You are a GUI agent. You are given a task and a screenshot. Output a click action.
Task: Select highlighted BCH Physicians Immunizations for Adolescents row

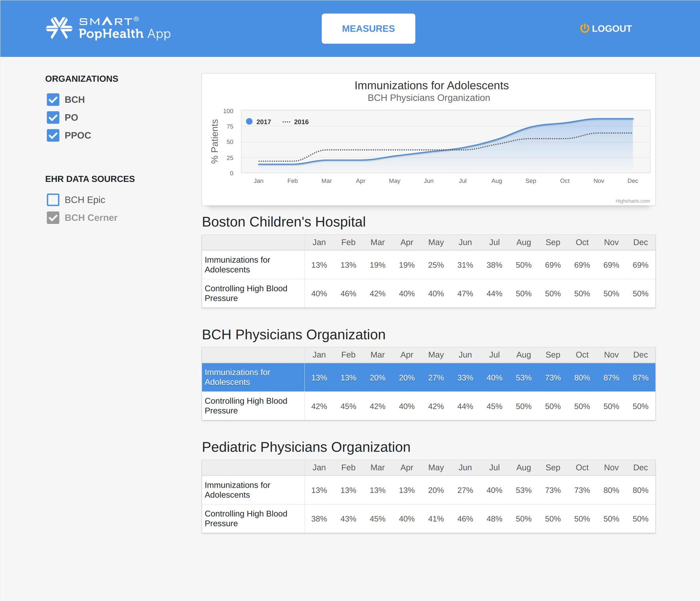[428, 377]
